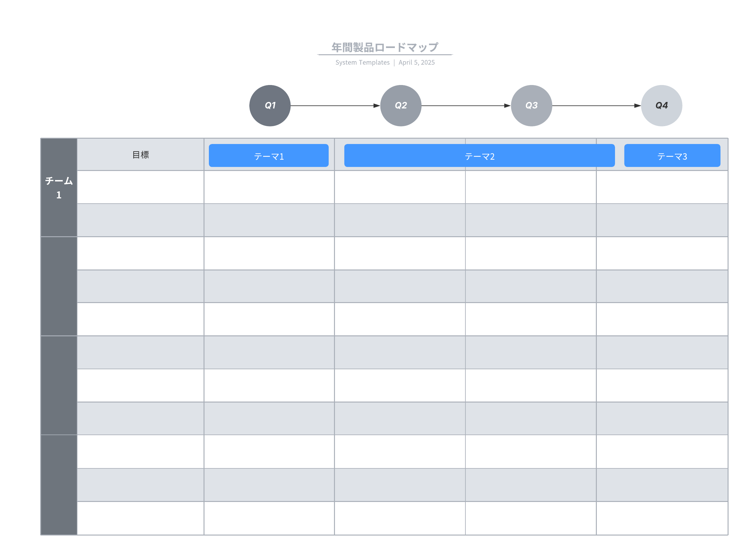Select the Q2 quarter circle
This screenshot has height=560, width=753.
400,105
